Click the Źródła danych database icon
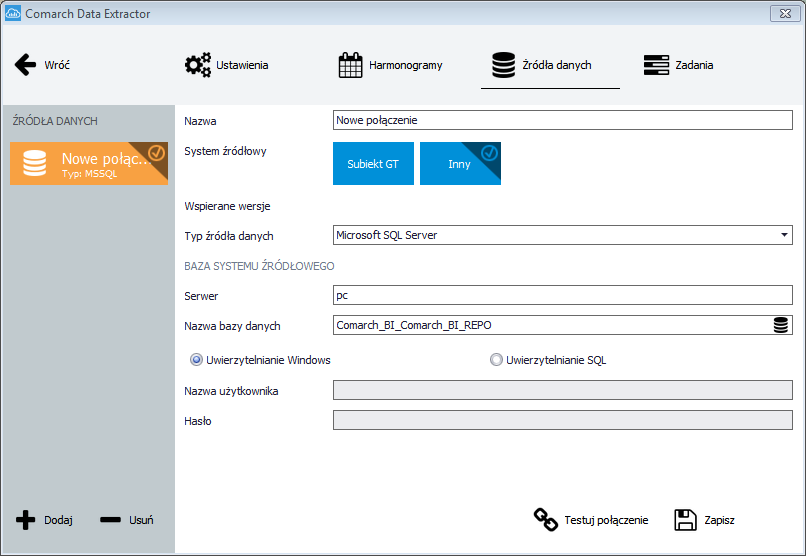Screen dimensions: 806x556 503,65
